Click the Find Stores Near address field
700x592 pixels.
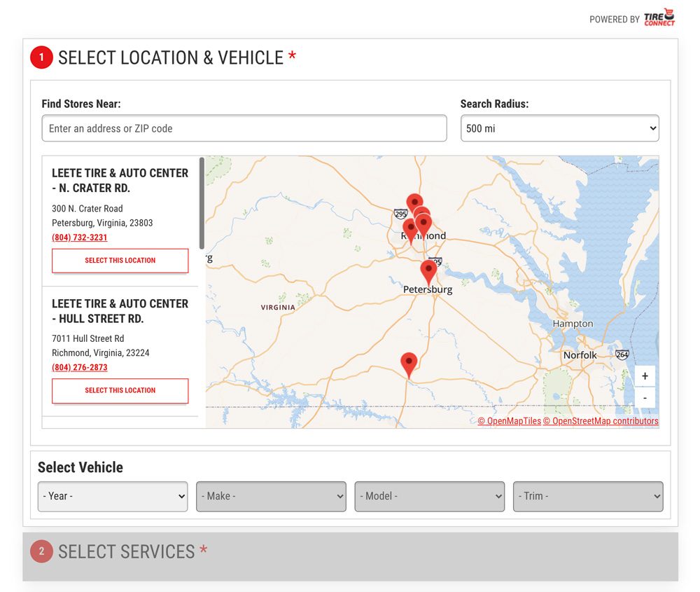tap(244, 128)
